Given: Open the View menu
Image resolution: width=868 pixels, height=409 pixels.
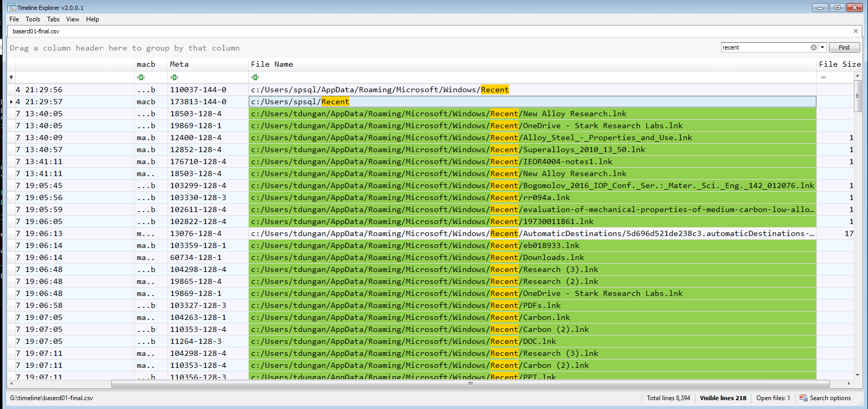Looking at the screenshot, I should (73, 19).
